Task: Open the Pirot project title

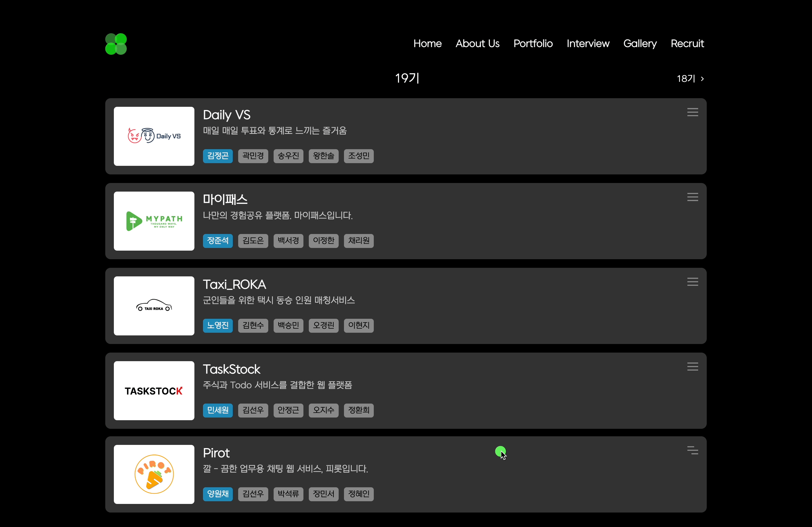Action: (x=216, y=453)
